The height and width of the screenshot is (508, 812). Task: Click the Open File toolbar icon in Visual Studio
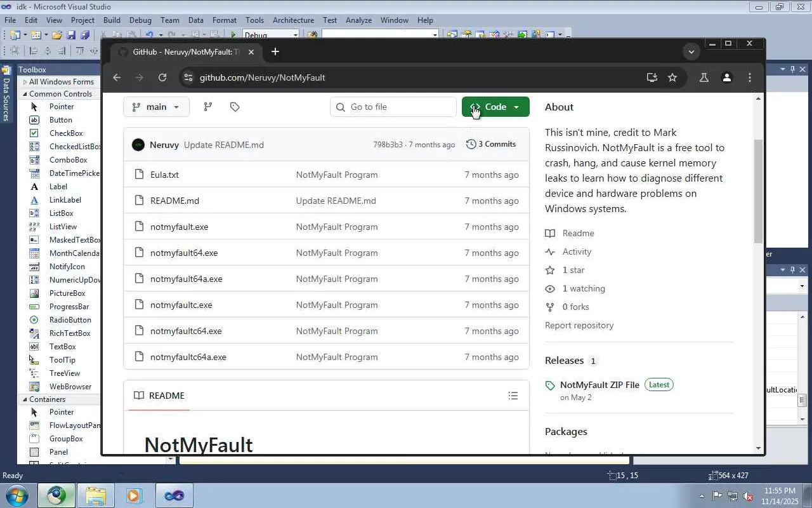pyautogui.click(x=57, y=35)
